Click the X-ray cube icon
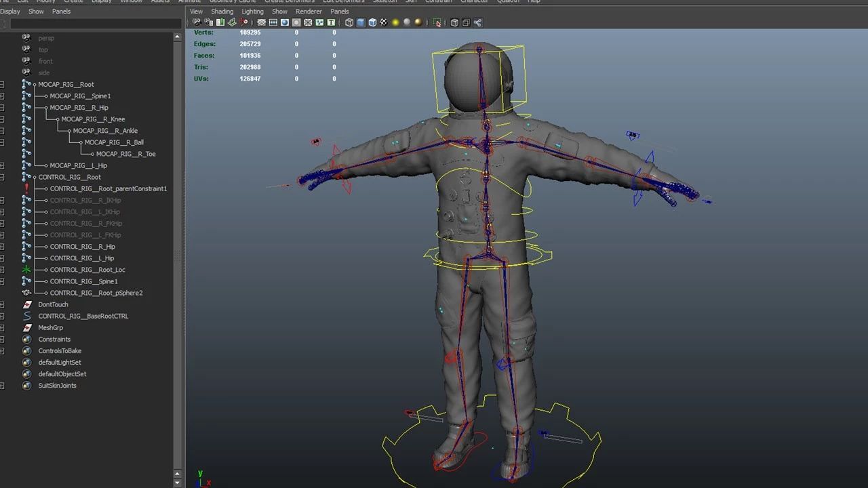This screenshot has width=868, height=488. point(454,22)
